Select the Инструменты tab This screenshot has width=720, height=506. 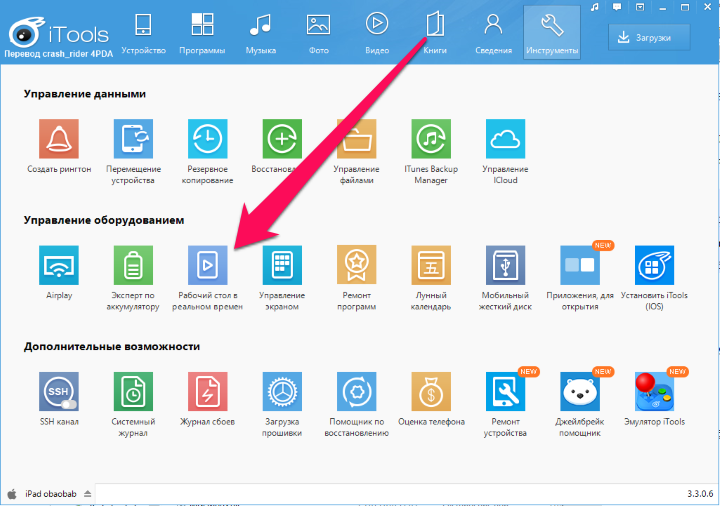[x=552, y=33]
